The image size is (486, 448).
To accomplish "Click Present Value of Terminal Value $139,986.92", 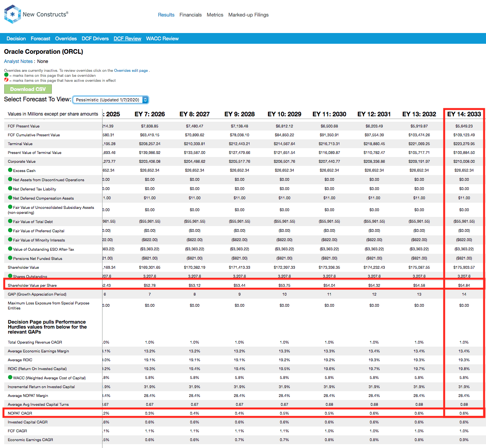I will click(150, 152).
